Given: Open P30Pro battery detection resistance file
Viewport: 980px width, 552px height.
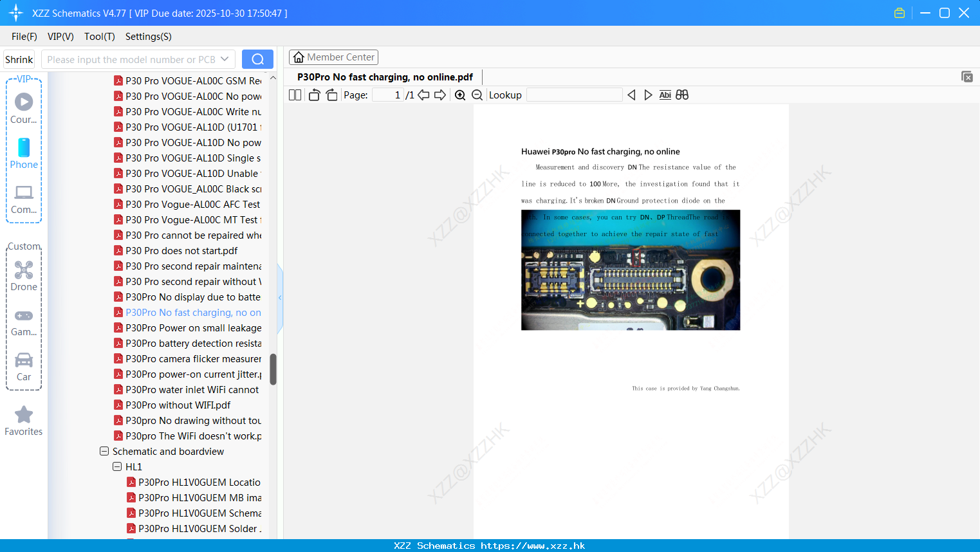Looking at the screenshot, I should (188, 344).
